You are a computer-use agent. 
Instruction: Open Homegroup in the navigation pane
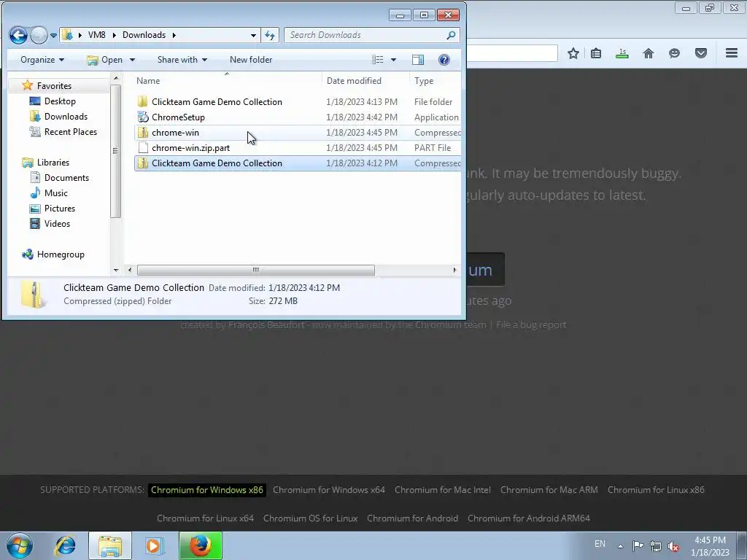pyautogui.click(x=61, y=254)
